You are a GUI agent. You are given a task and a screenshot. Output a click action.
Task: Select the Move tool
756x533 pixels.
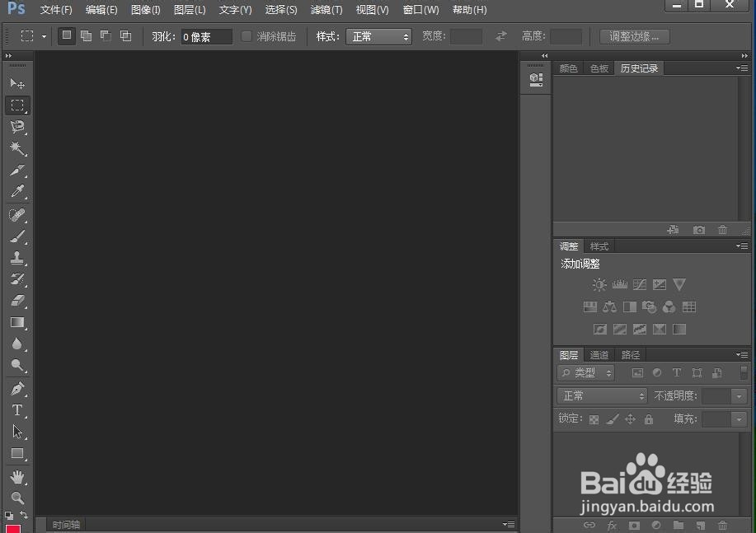point(16,82)
